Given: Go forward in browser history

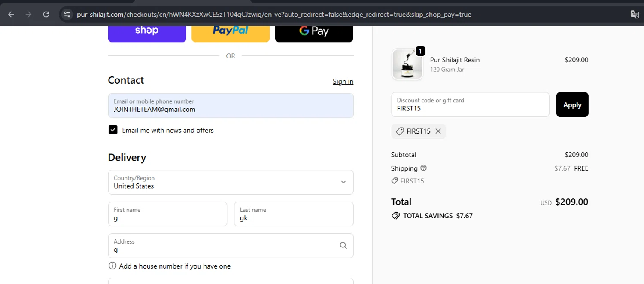Looking at the screenshot, I should [28, 14].
